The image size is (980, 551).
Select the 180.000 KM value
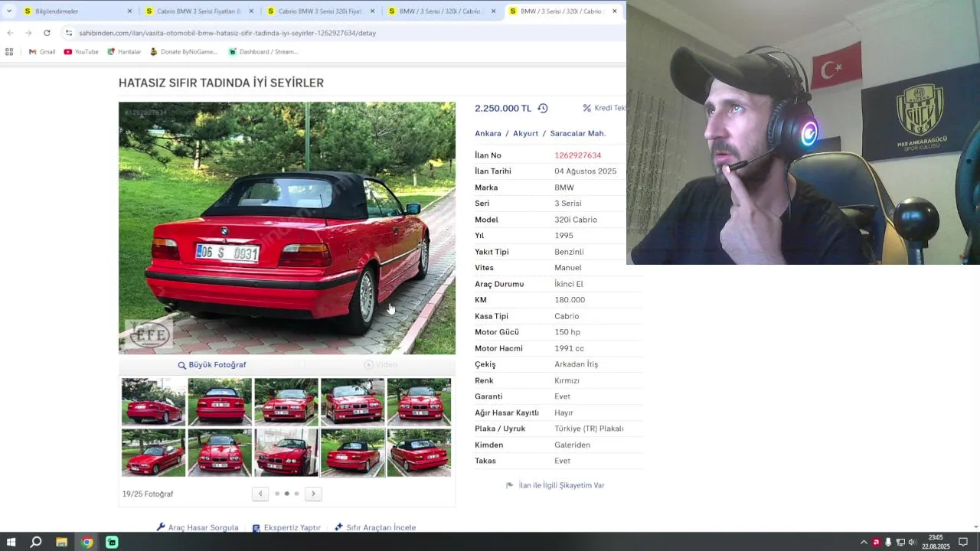pos(570,300)
